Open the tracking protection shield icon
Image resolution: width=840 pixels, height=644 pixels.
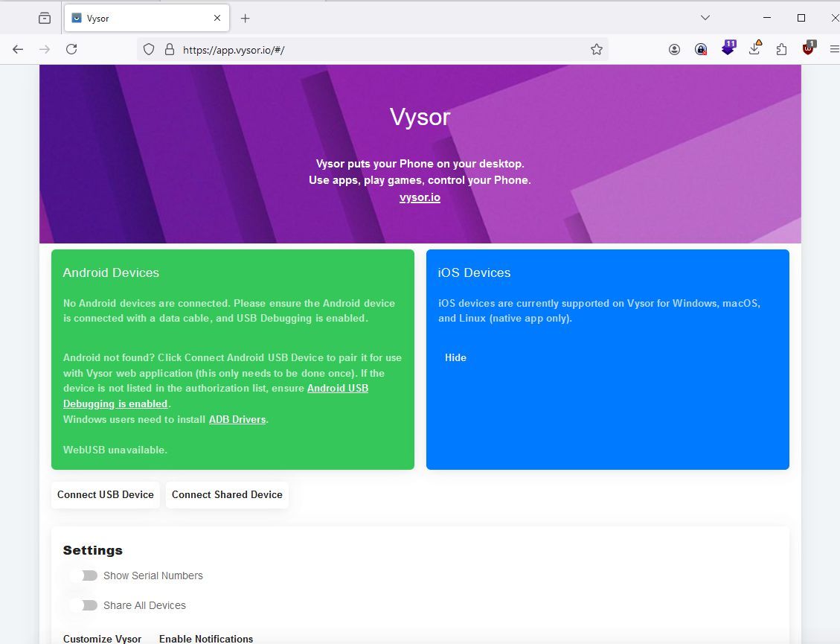click(x=149, y=49)
